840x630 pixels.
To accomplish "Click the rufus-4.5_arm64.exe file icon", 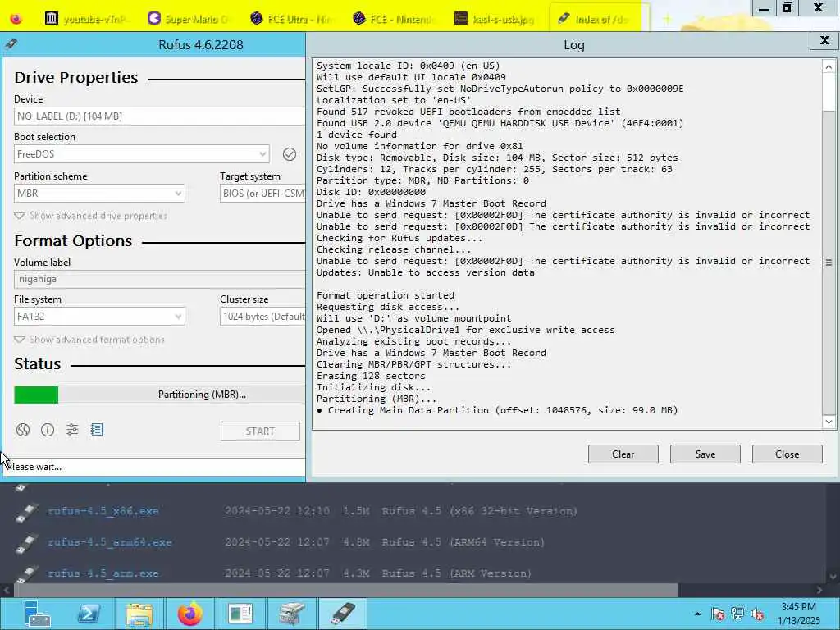I will (x=25, y=543).
